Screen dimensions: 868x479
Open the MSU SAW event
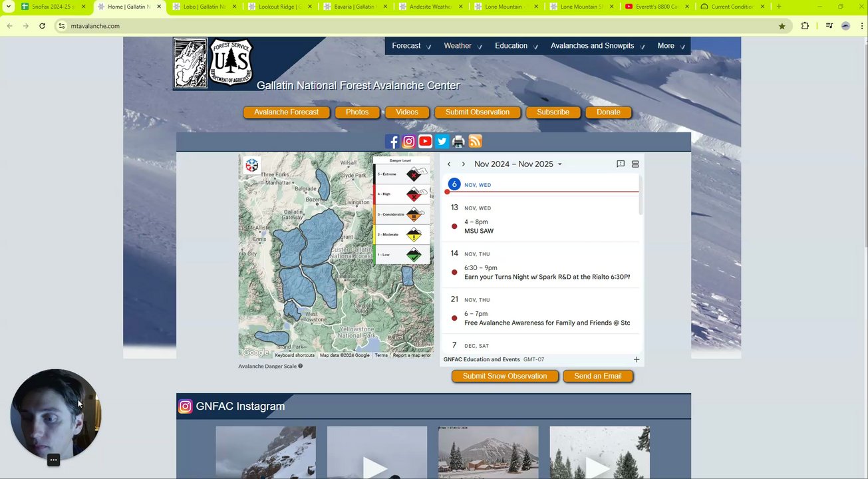542,227
